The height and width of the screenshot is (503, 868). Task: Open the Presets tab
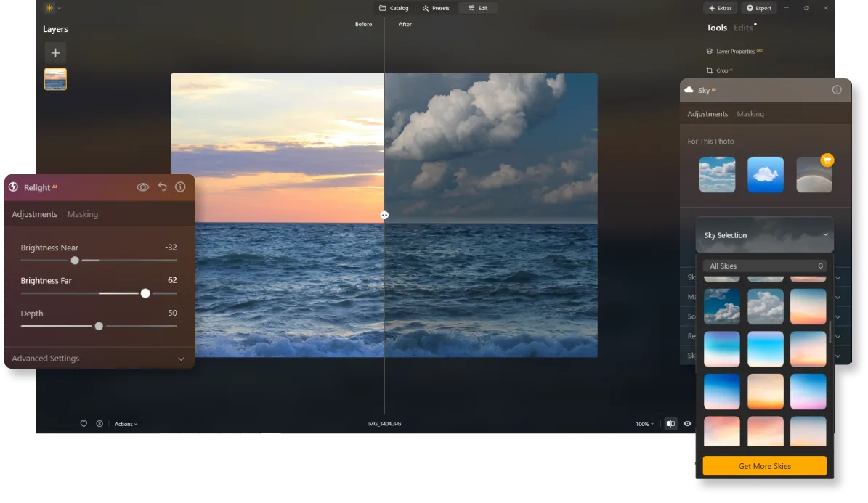(436, 8)
